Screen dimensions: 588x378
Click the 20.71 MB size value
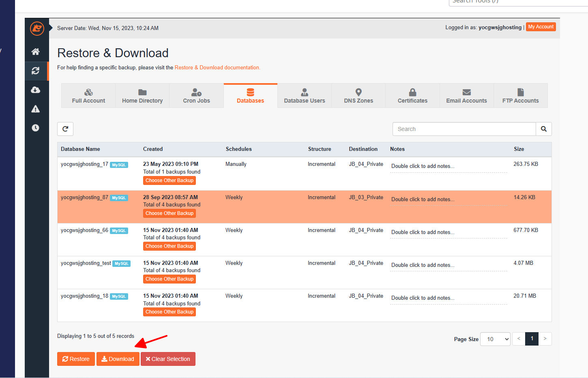coord(525,296)
